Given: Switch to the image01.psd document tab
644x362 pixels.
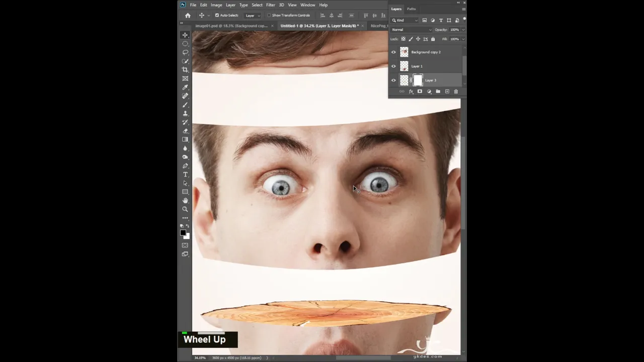Looking at the screenshot, I should click(231, 26).
